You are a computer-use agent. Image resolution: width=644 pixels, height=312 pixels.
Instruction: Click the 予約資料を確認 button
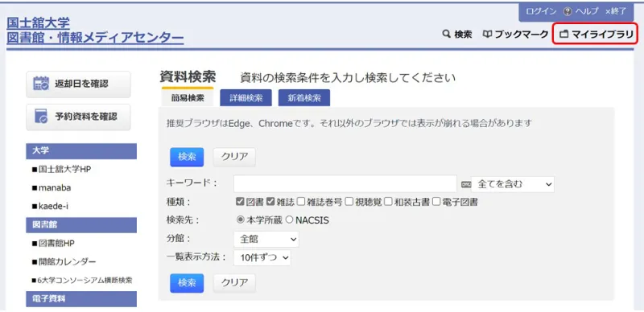(x=78, y=117)
